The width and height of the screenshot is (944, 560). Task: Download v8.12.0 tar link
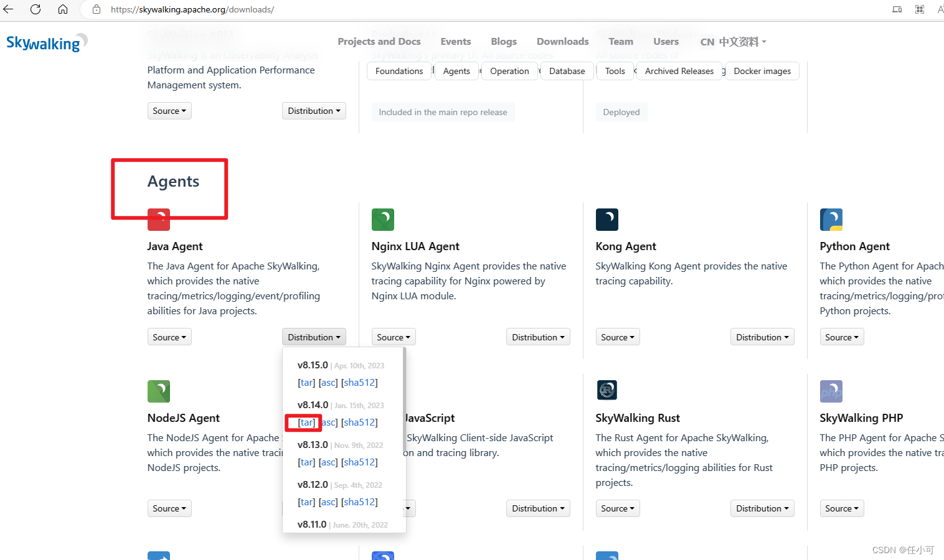(306, 502)
